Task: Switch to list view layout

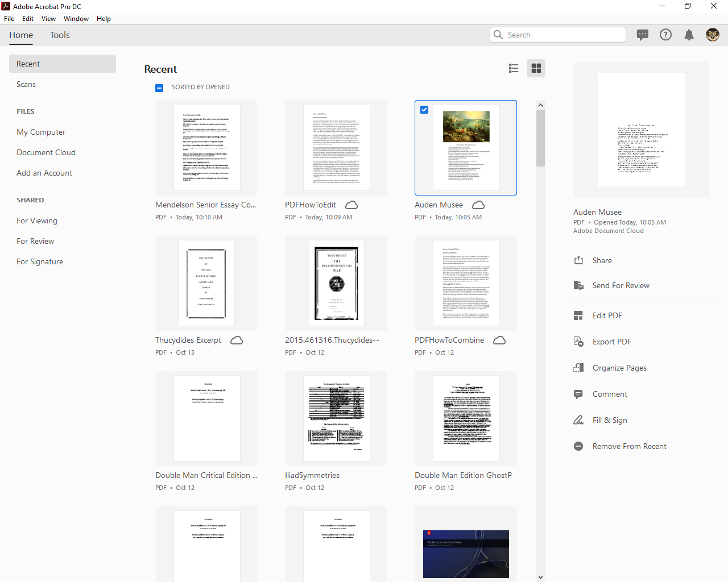Action: [514, 69]
